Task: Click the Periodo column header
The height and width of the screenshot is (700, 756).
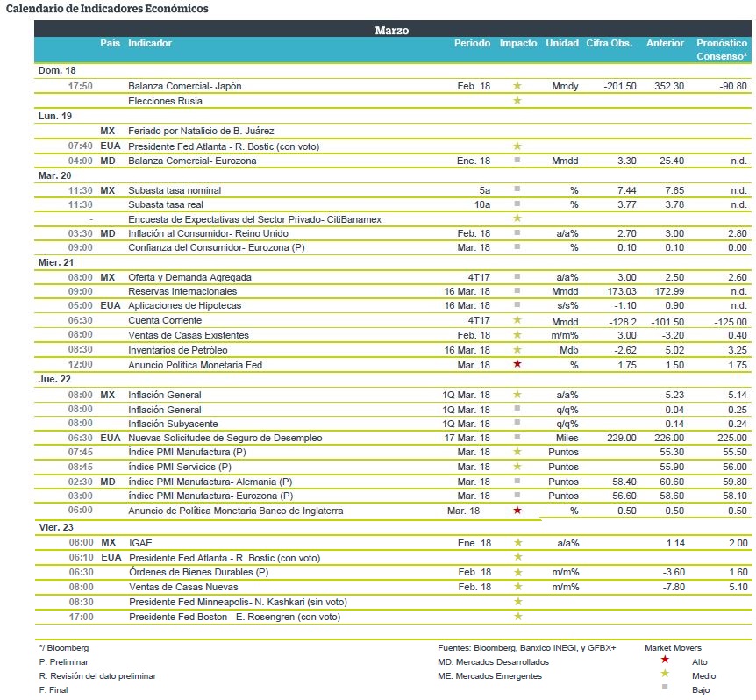Action: (472, 43)
